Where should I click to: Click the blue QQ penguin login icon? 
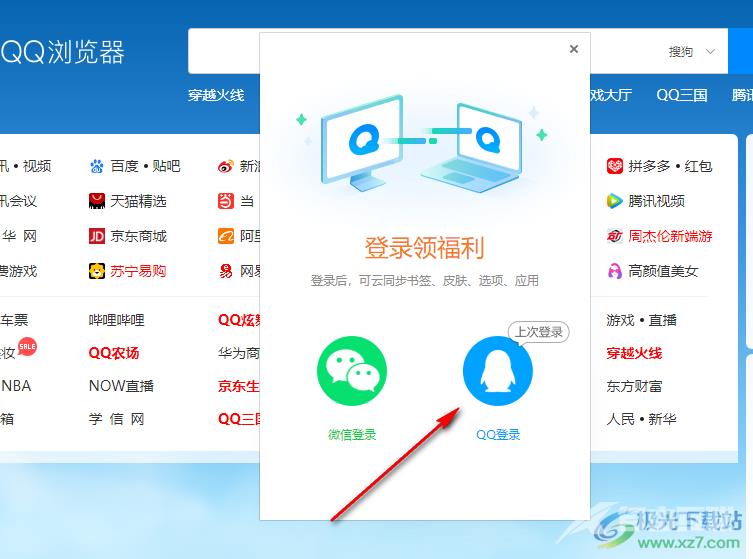[x=498, y=371]
